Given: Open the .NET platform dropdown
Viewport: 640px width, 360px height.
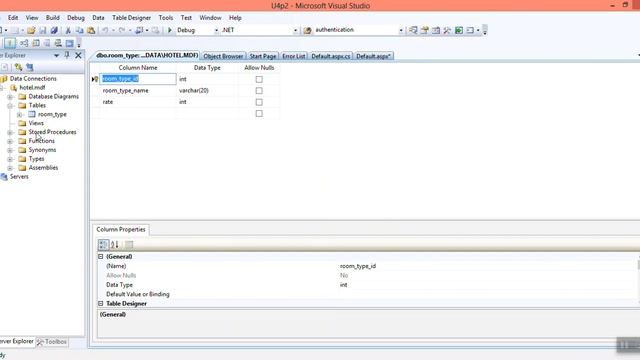Looking at the screenshot, I should (295, 30).
